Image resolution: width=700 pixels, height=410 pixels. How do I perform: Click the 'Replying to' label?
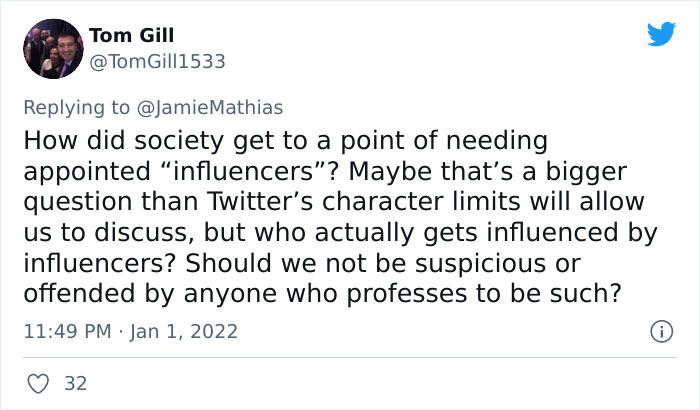(76, 108)
